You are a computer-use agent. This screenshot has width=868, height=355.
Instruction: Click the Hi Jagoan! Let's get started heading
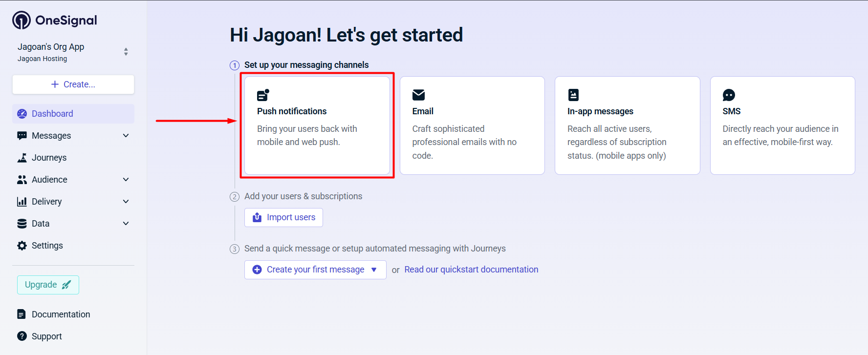346,35
